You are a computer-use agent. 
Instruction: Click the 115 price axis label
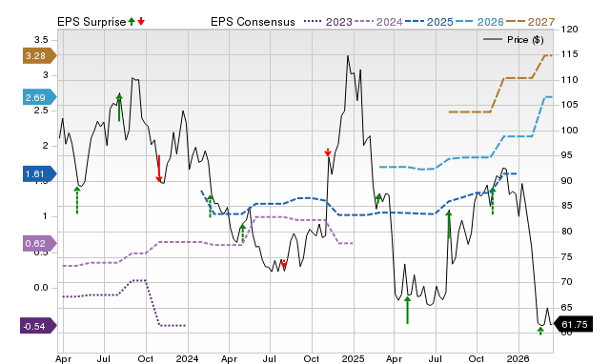570,54
